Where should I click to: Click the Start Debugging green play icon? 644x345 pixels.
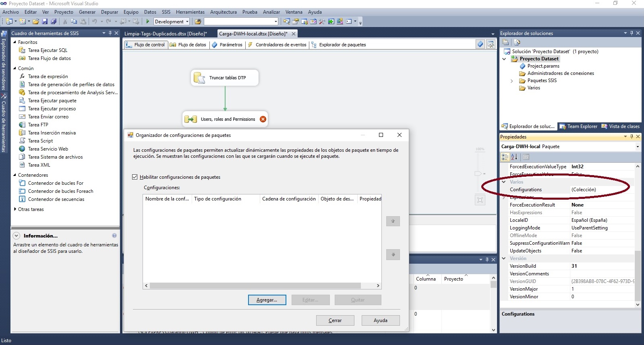(148, 22)
